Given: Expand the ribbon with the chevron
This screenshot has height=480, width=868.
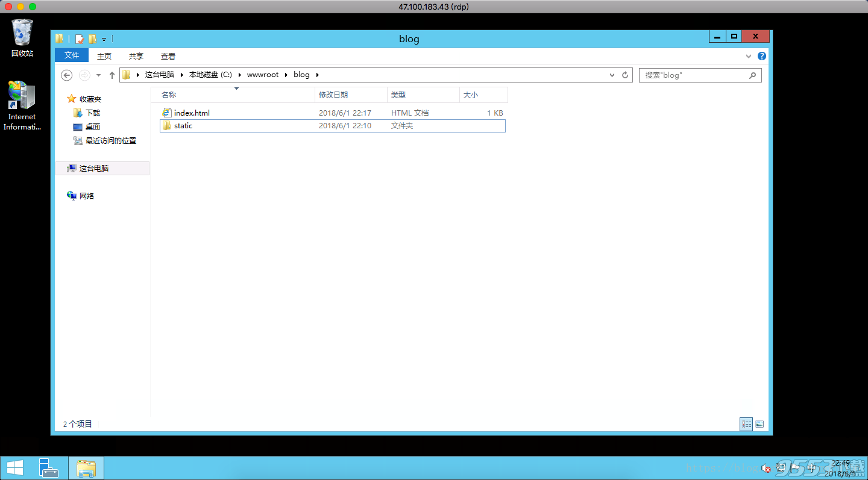Looking at the screenshot, I should coord(749,56).
